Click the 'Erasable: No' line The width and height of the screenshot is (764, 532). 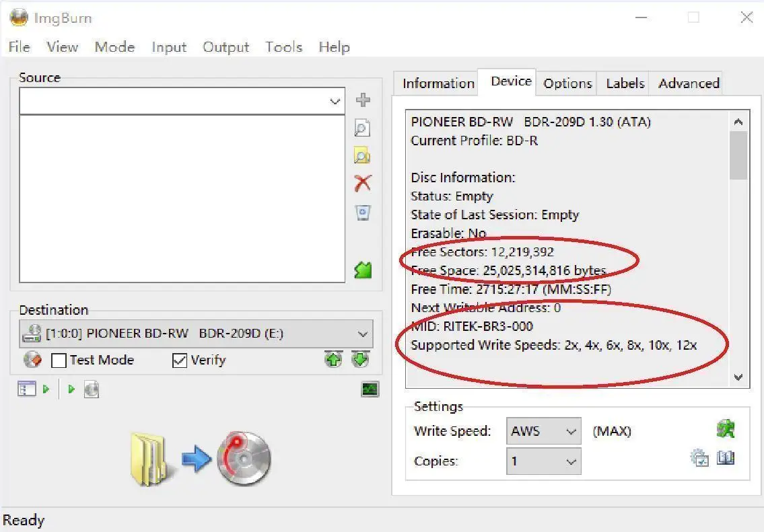tap(448, 233)
